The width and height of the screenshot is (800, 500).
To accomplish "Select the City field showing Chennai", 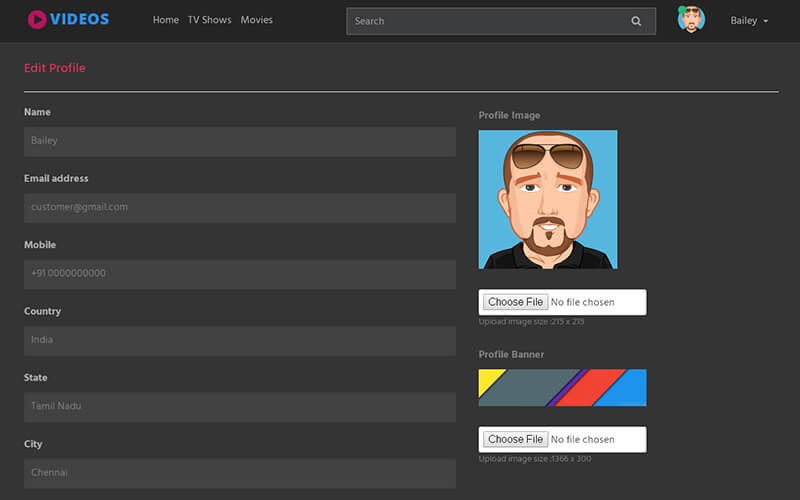I will [240, 473].
